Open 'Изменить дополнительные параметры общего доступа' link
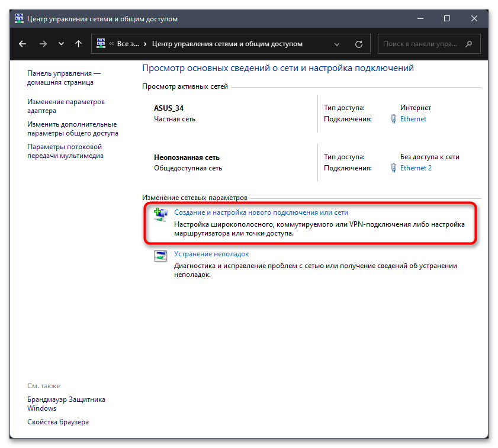 point(73,128)
